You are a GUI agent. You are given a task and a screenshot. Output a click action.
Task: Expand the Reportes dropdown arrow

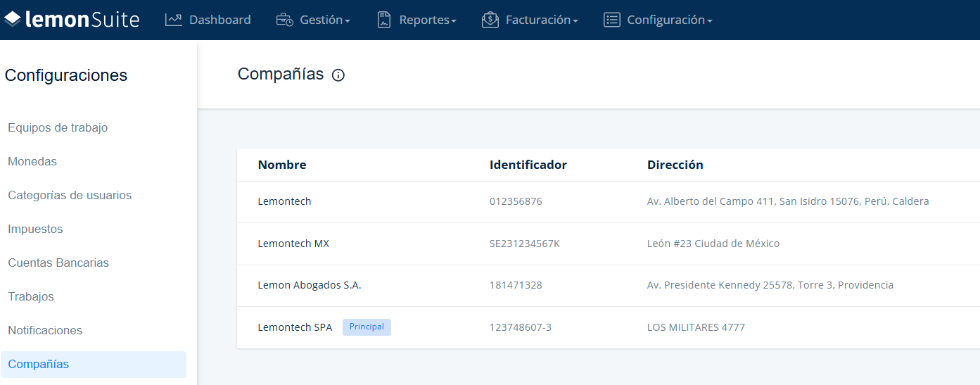point(454,21)
